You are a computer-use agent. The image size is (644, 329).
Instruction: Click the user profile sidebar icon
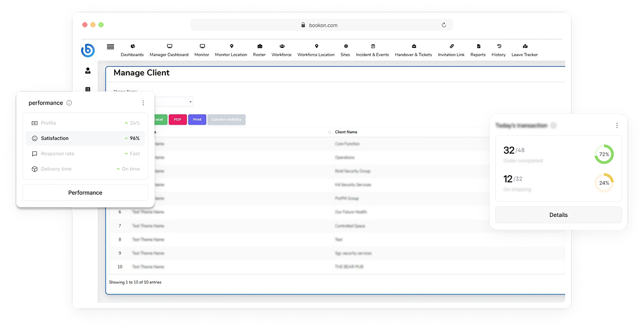click(88, 71)
